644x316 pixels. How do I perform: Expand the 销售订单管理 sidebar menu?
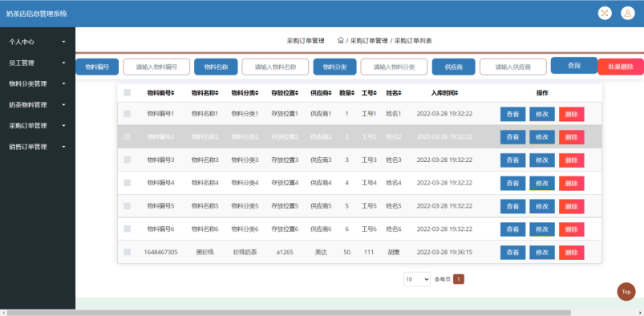pyautogui.click(x=38, y=147)
